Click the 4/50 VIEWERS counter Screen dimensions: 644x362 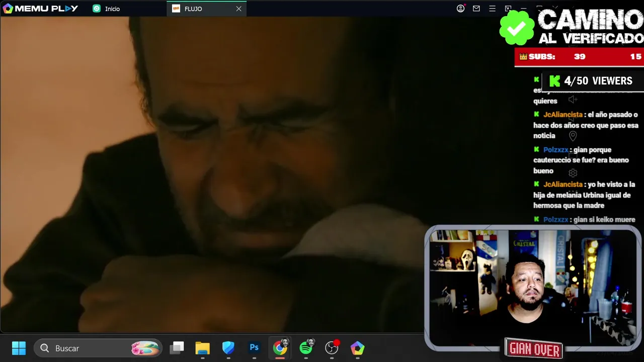(592, 81)
